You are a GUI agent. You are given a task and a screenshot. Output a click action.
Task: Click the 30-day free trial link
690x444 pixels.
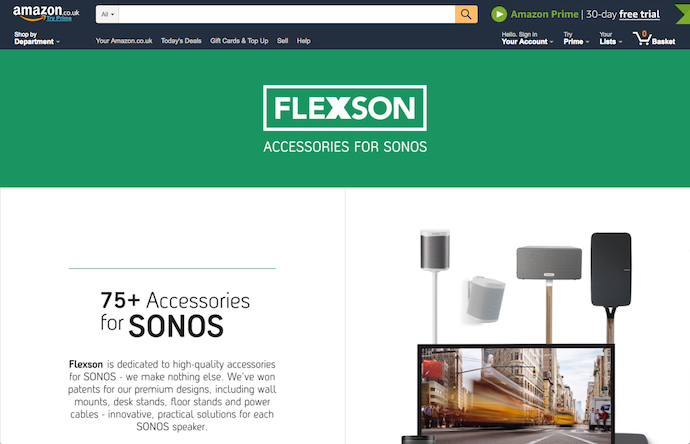pos(623,15)
